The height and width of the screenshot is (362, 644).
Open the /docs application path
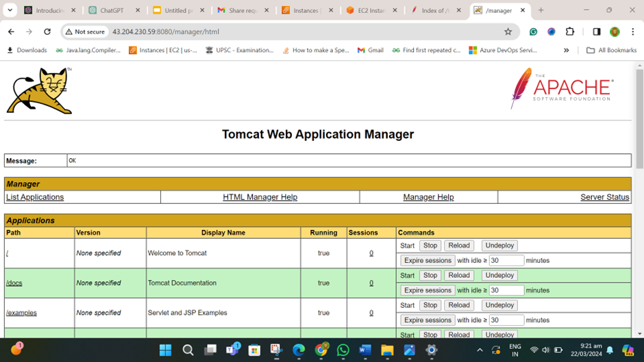pos(14,283)
